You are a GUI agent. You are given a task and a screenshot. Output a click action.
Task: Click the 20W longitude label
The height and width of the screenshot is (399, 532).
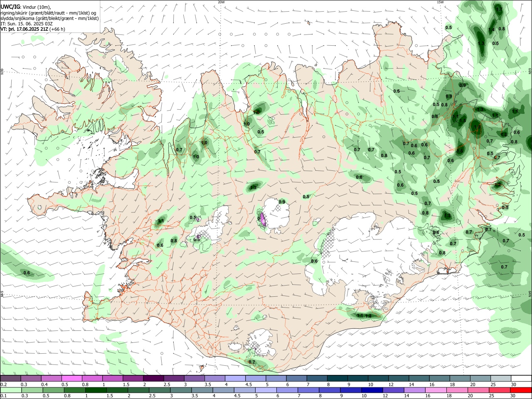point(221,2)
